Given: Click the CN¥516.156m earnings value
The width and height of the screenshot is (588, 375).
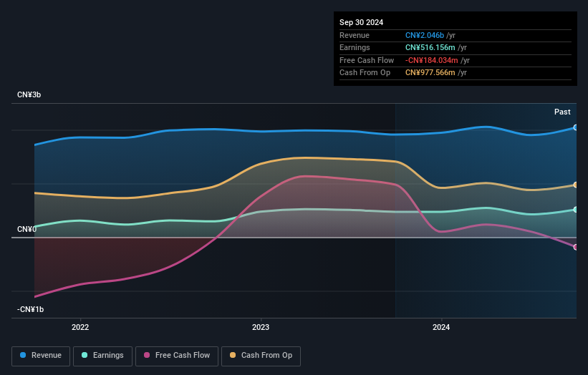Looking at the screenshot, I should 430,47.
